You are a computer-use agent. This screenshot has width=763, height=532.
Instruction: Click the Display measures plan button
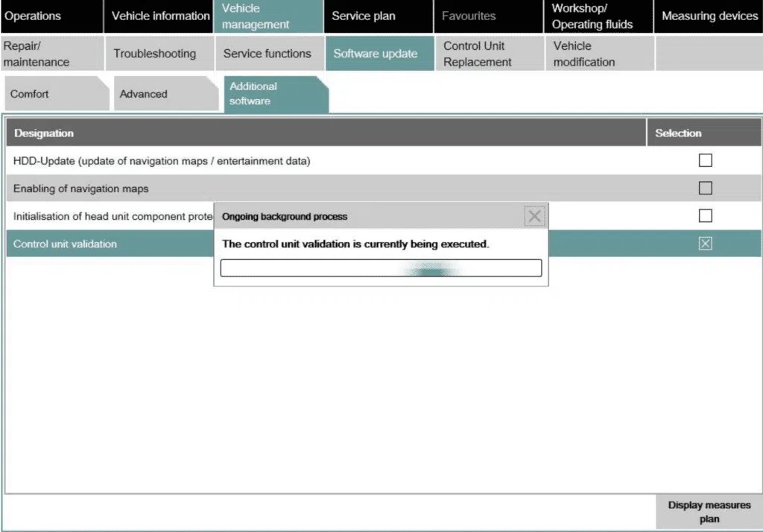point(709,511)
